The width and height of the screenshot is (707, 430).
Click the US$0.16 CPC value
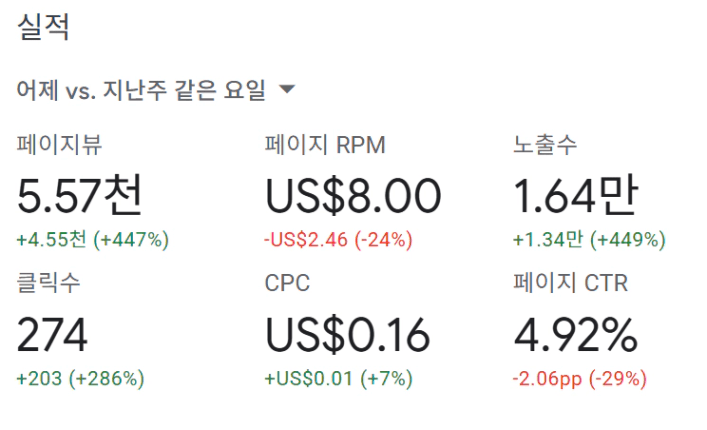[347, 333]
